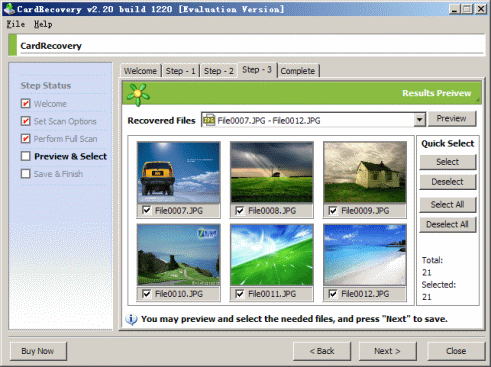Select the Step - 3 tab

257,70
